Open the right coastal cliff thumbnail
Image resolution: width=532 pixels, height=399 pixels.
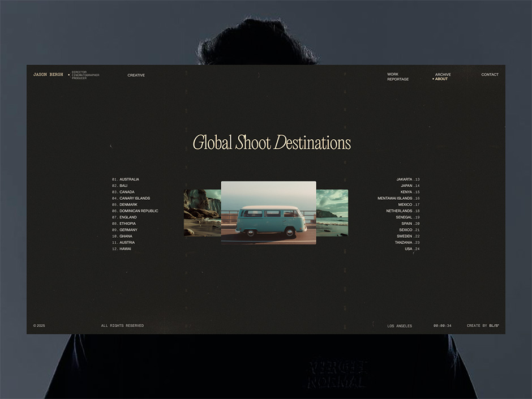pos(332,213)
